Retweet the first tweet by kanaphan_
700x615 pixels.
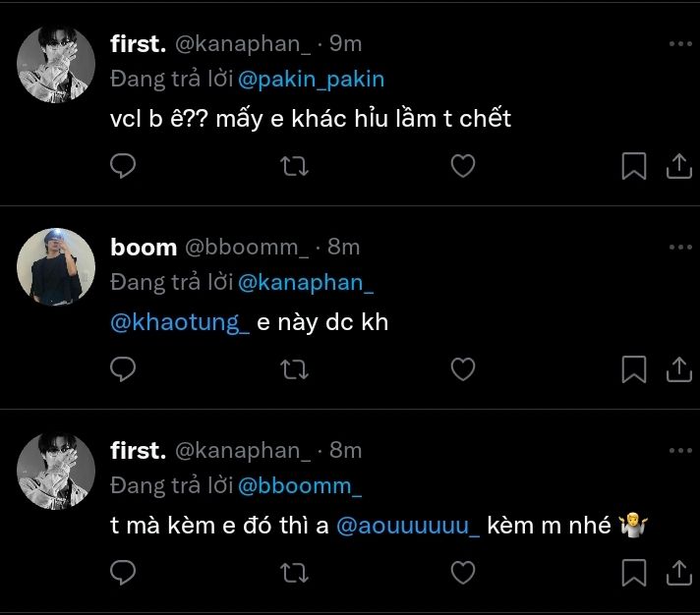point(293,166)
